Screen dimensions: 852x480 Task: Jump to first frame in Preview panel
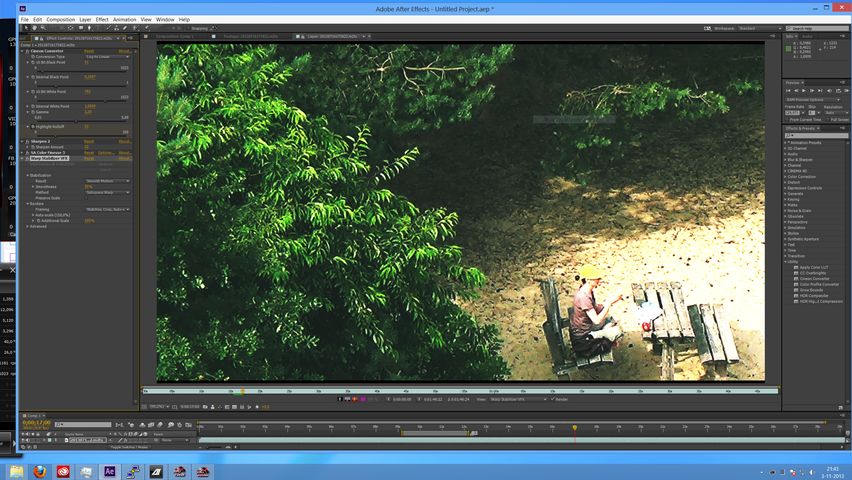[788, 91]
